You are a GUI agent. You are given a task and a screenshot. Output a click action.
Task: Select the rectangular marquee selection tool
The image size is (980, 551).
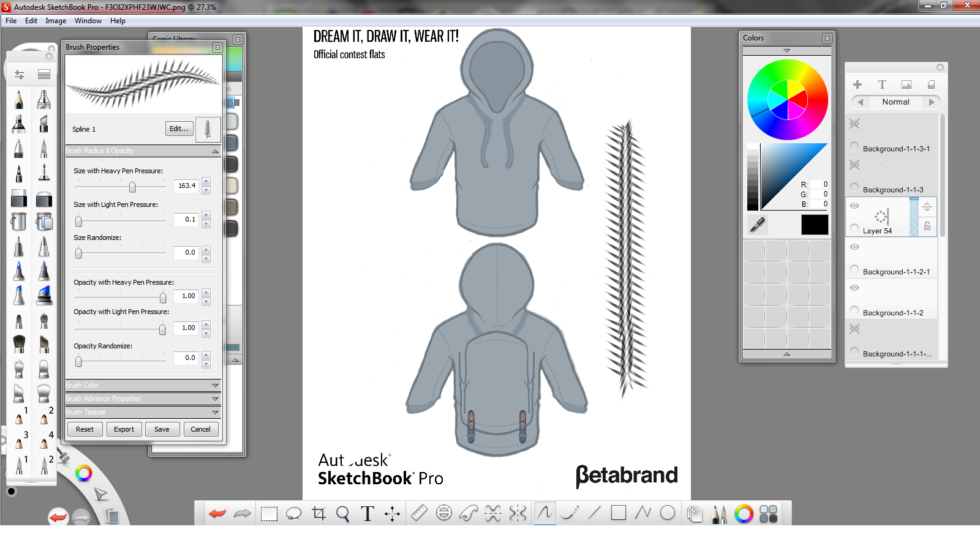(269, 514)
